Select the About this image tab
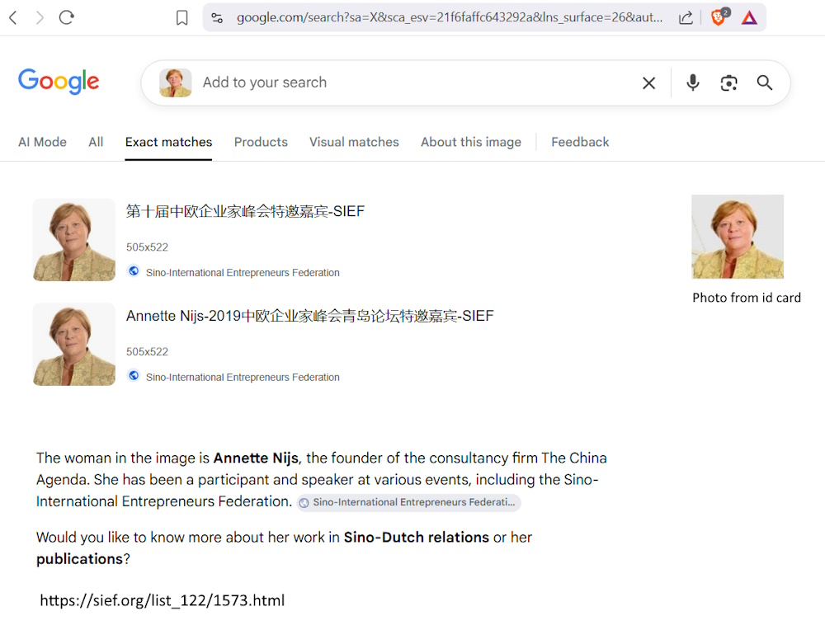Screen dimensions: 825x644 [x=470, y=142]
